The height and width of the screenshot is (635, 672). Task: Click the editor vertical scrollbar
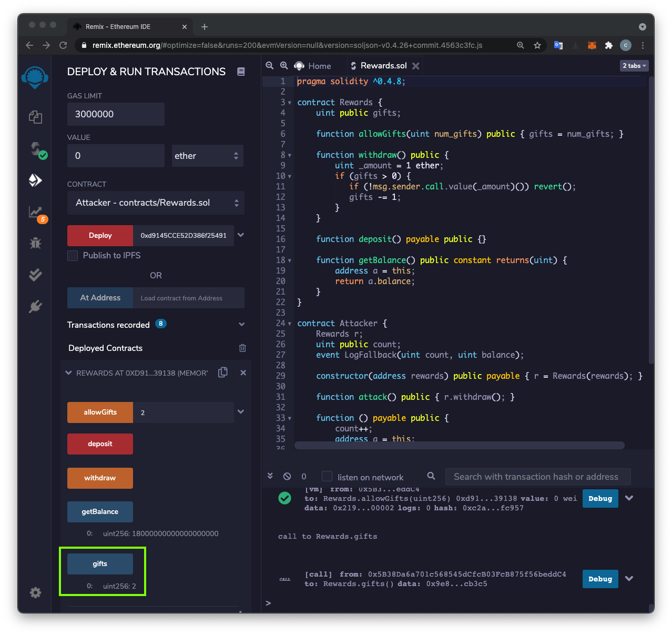coord(651,220)
